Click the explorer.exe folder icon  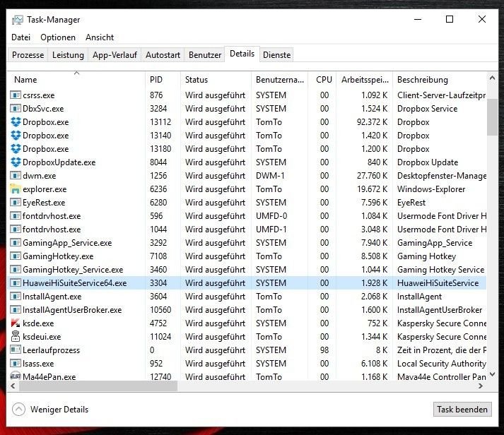point(16,189)
